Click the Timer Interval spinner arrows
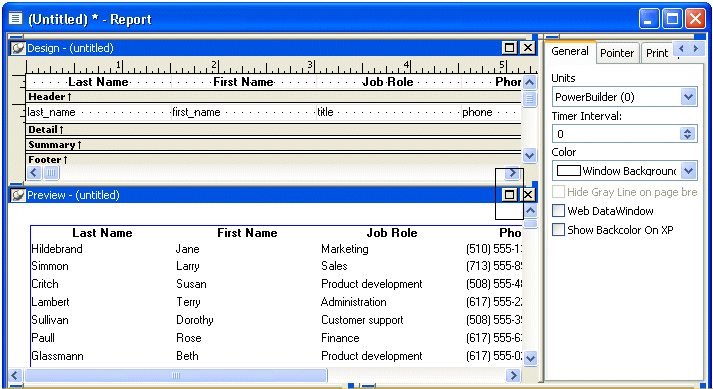The image size is (713, 389). click(688, 134)
